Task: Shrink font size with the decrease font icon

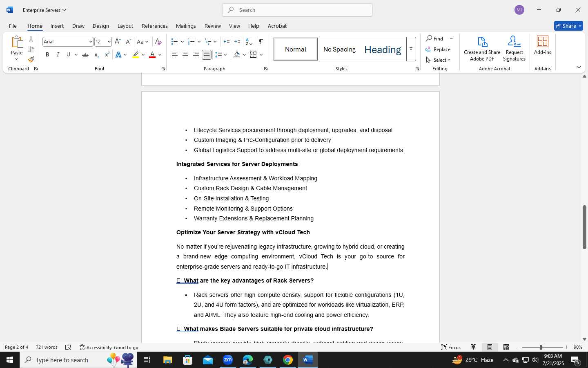Action: [128, 42]
